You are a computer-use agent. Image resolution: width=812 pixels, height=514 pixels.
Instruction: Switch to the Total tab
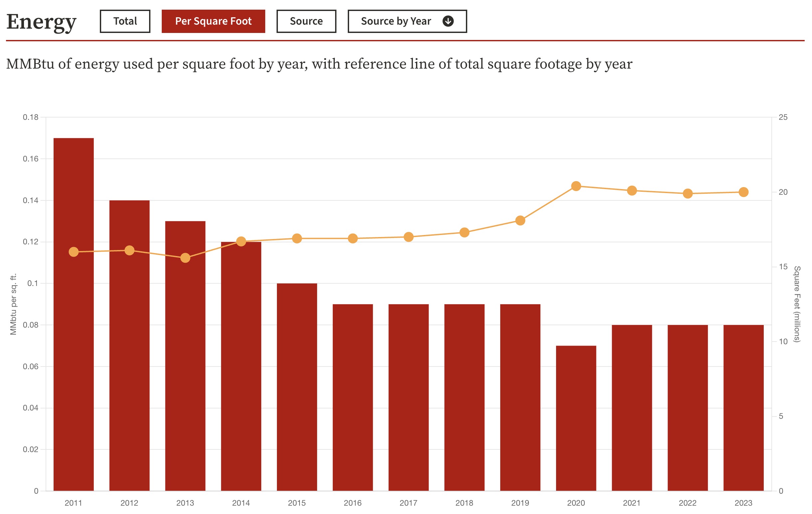pyautogui.click(x=125, y=21)
